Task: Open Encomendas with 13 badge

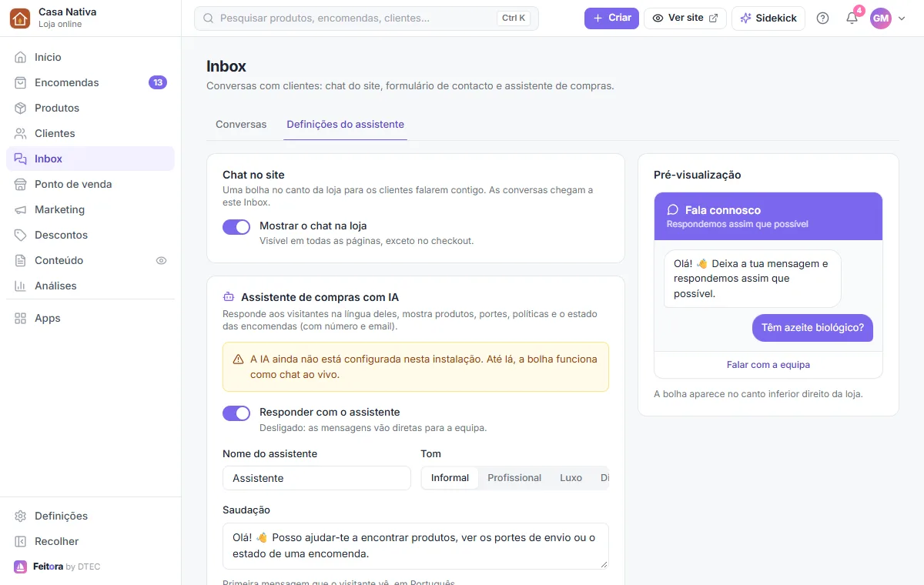Action: pos(90,82)
